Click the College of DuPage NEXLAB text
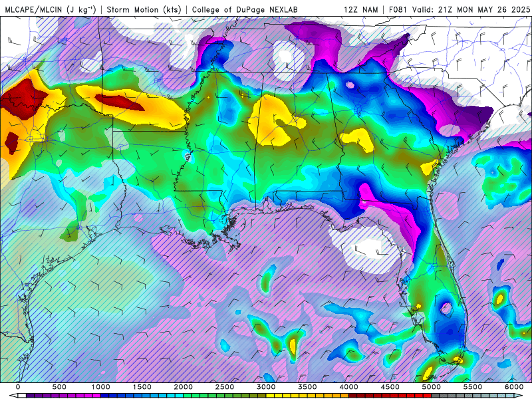The image size is (532, 399). [x=245, y=9]
